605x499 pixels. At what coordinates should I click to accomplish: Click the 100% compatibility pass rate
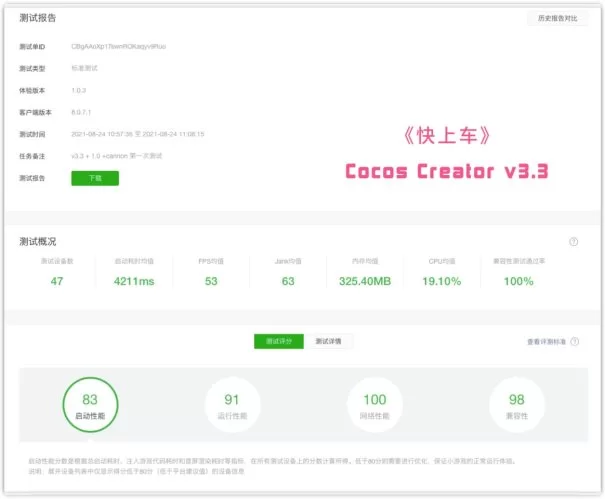pyautogui.click(x=518, y=281)
